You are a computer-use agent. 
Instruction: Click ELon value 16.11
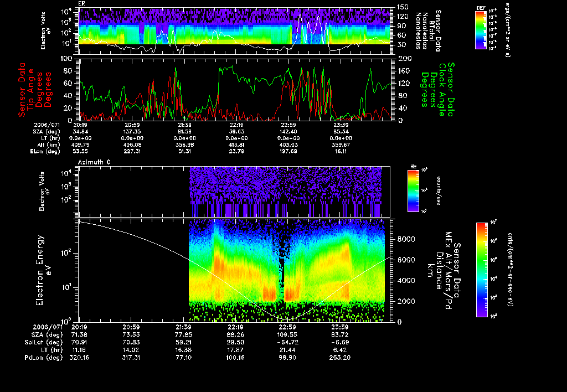[x=341, y=152]
